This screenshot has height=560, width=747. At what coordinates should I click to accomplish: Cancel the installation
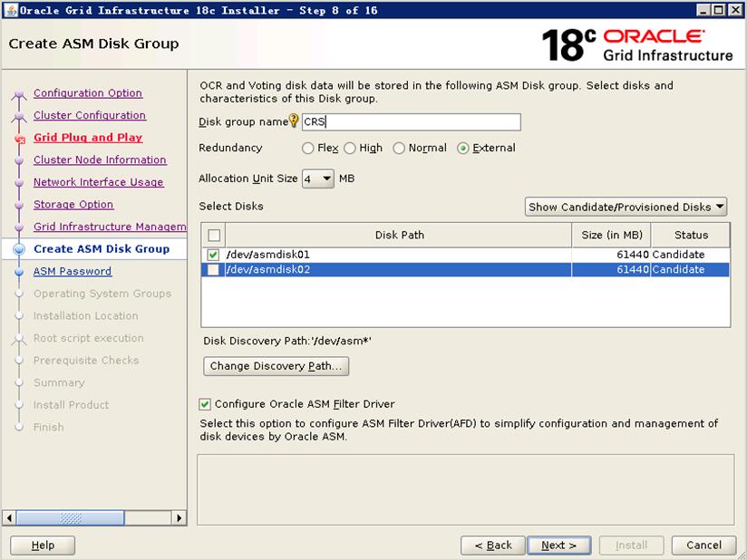click(x=703, y=546)
